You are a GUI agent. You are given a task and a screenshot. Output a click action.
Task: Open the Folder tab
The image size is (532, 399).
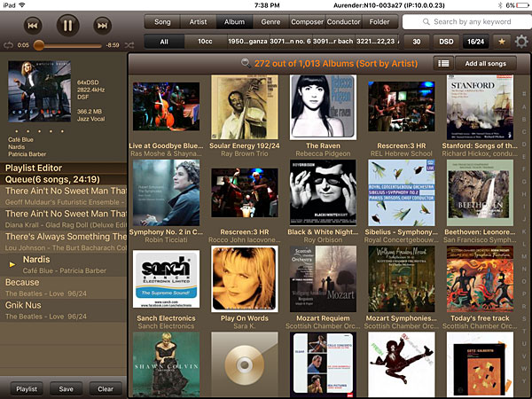pos(379,21)
